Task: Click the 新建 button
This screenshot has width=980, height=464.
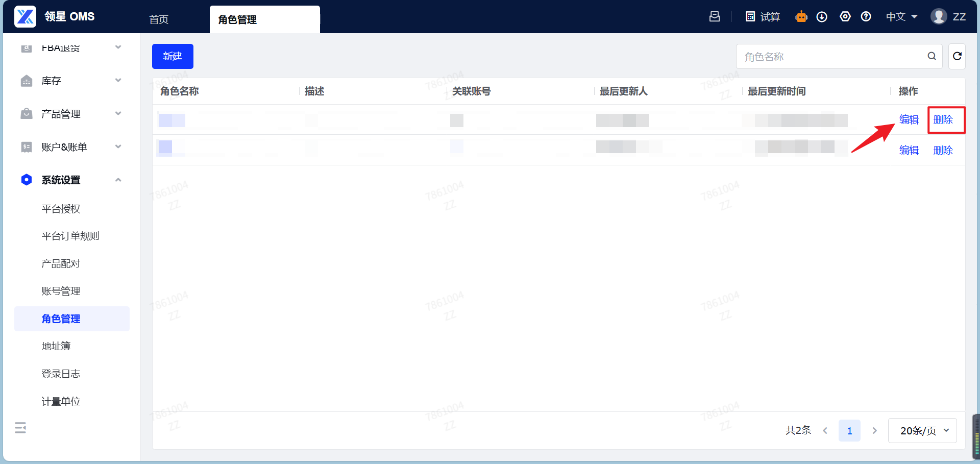Action: 173,56
